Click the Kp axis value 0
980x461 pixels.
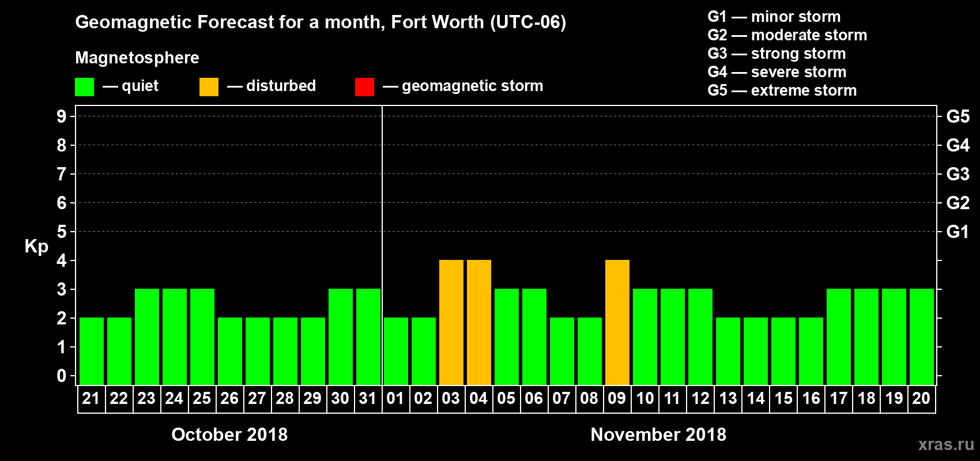pos(62,376)
